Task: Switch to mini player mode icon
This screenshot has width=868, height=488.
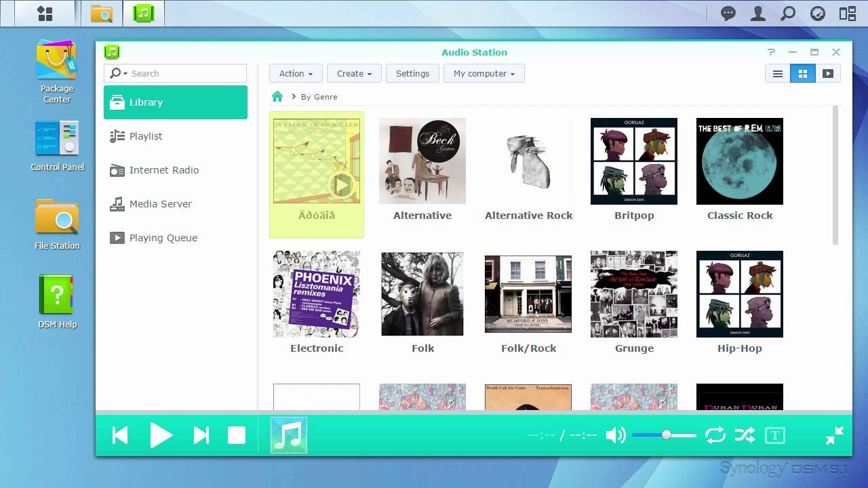Action: [835, 435]
